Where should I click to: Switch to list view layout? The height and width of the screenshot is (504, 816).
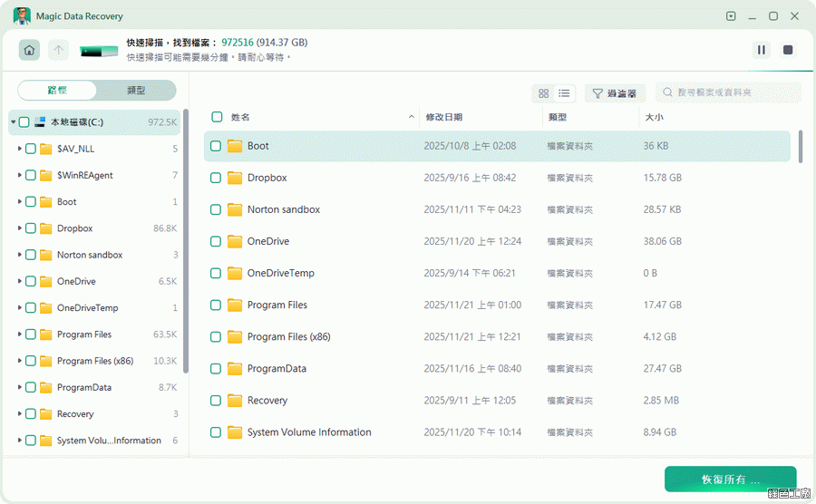click(x=564, y=93)
